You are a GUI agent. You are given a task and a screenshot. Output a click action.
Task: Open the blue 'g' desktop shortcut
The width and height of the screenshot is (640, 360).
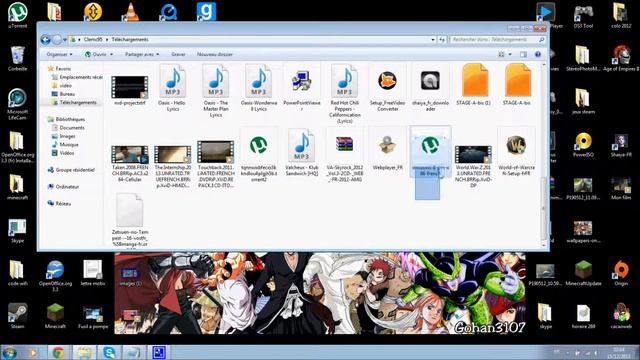point(206,11)
